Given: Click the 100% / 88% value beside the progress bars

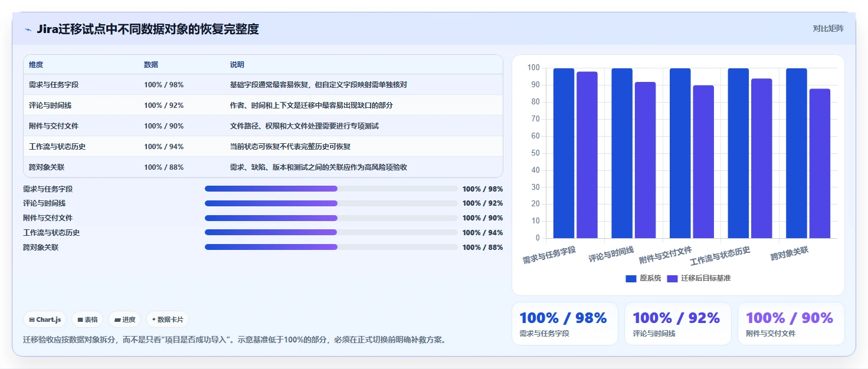Looking at the screenshot, I should (x=483, y=248).
